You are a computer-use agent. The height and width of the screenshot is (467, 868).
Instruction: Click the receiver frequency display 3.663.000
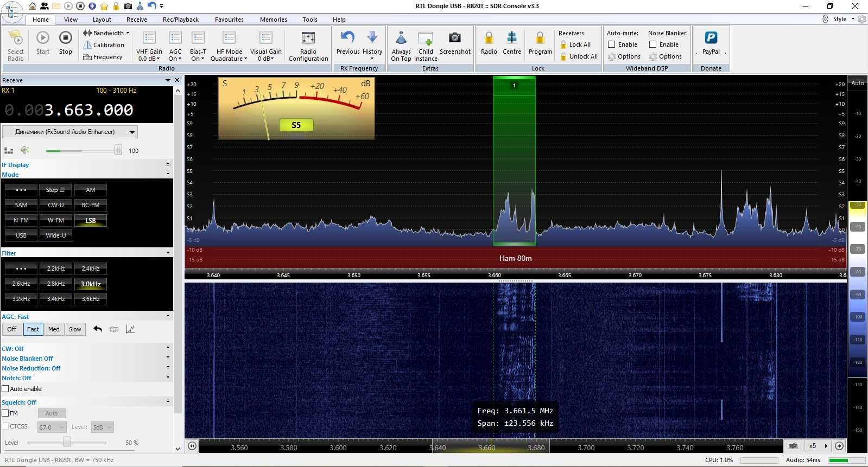[69, 110]
